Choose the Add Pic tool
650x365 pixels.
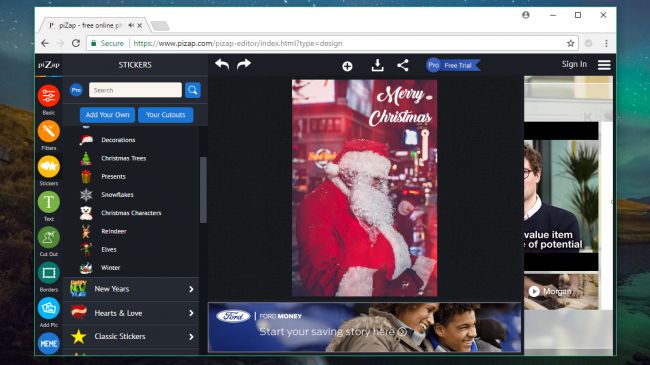pos(49,309)
